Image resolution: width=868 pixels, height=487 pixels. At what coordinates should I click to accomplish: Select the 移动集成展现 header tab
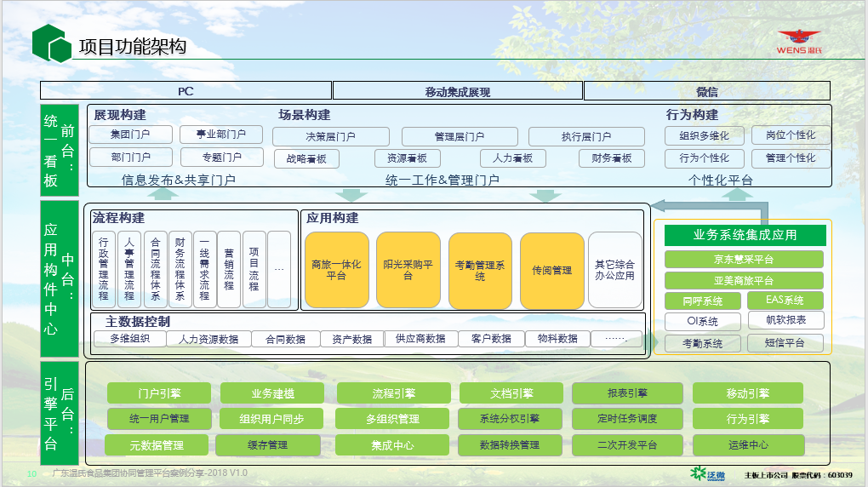pos(457,91)
